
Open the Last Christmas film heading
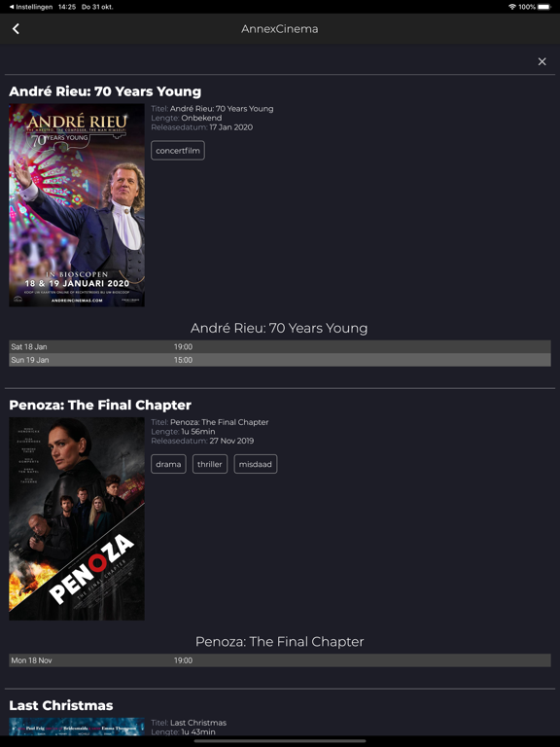61,705
